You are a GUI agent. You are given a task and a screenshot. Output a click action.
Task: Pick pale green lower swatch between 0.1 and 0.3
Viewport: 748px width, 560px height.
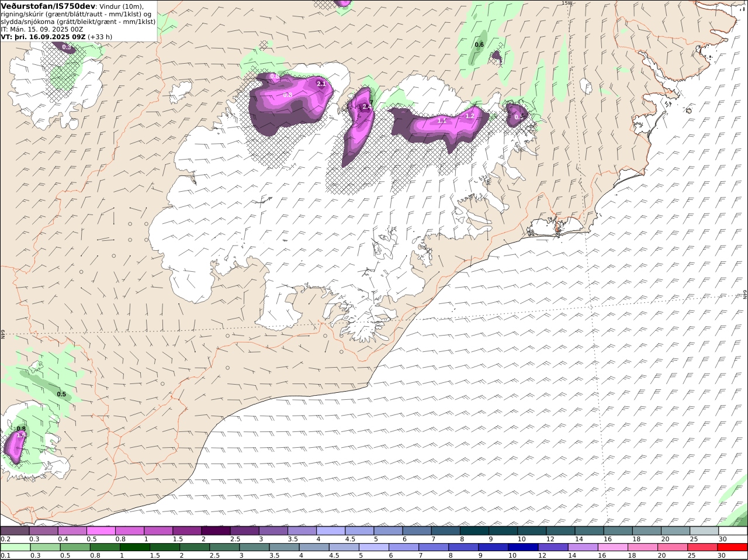[x=15, y=547]
